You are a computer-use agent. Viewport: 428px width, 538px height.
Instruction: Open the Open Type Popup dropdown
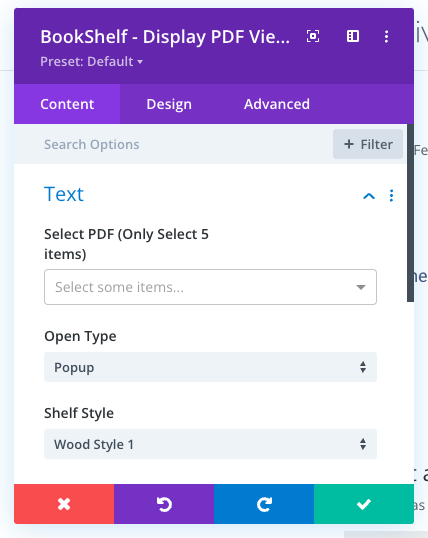pos(210,367)
